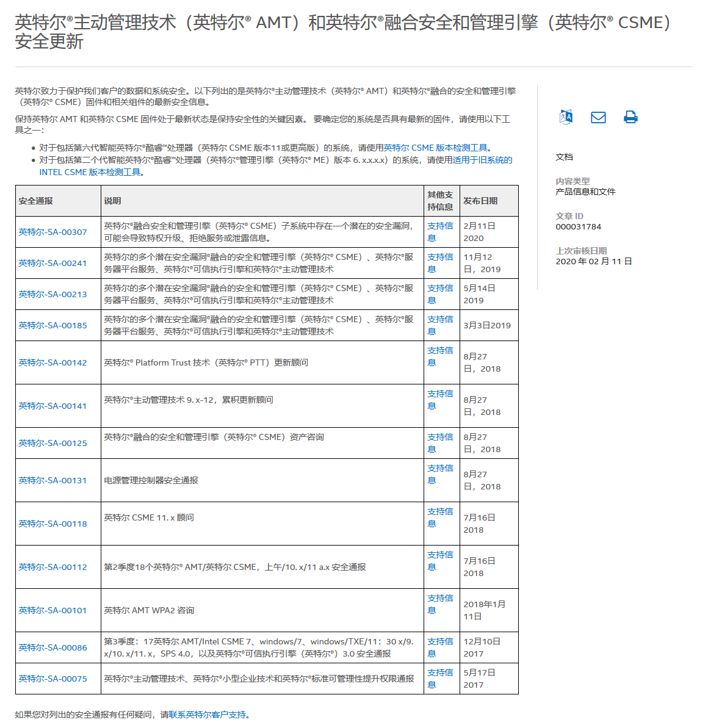This screenshot has width=708, height=728.
Task: View advisory 英特尔-SA-00131
Action: [x=52, y=480]
